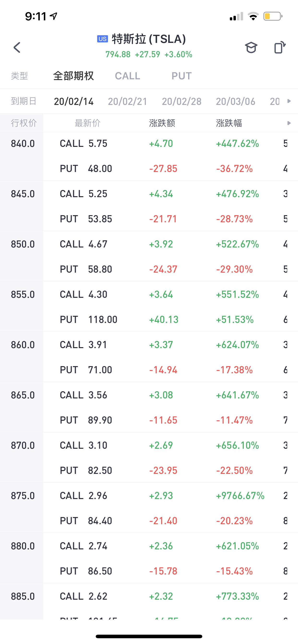Choose expiration date 20/03/06

(x=235, y=102)
